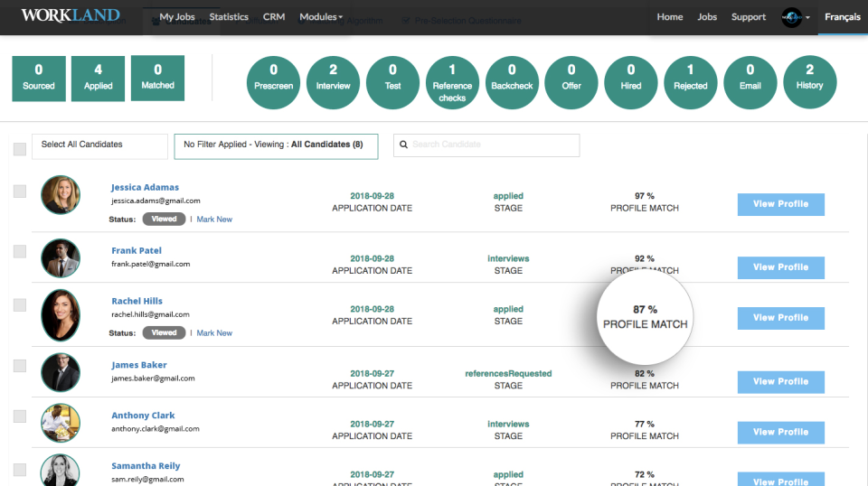The width and height of the screenshot is (868, 486).
Task: Go to the Statistics menu item
Action: (x=229, y=16)
